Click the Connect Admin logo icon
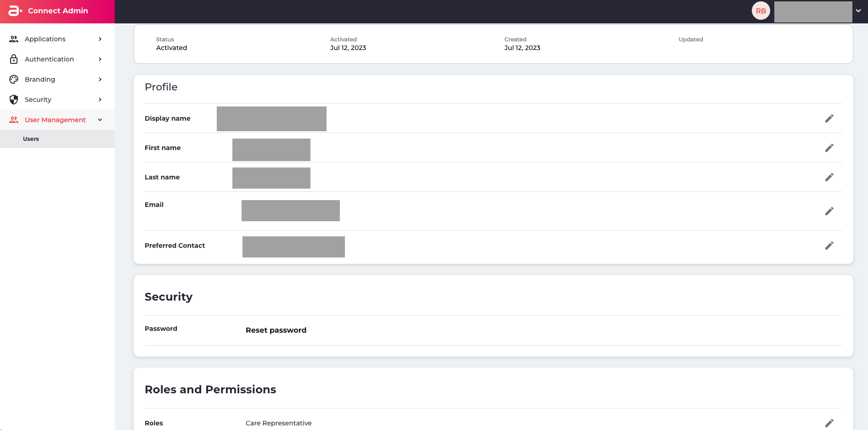Image resolution: width=868 pixels, height=430 pixels. point(15,11)
